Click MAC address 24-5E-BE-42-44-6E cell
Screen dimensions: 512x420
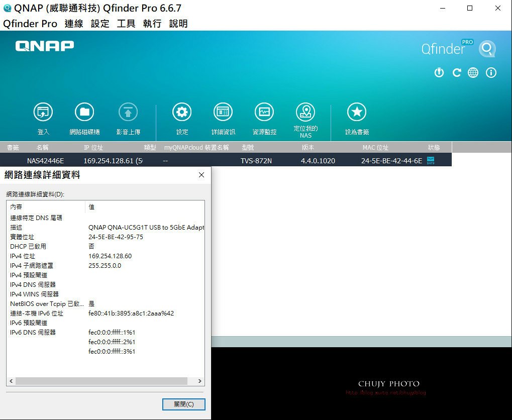[391, 161]
